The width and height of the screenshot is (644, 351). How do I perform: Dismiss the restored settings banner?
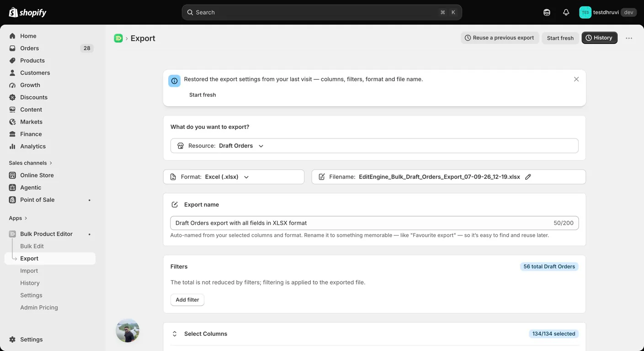(x=576, y=79)
